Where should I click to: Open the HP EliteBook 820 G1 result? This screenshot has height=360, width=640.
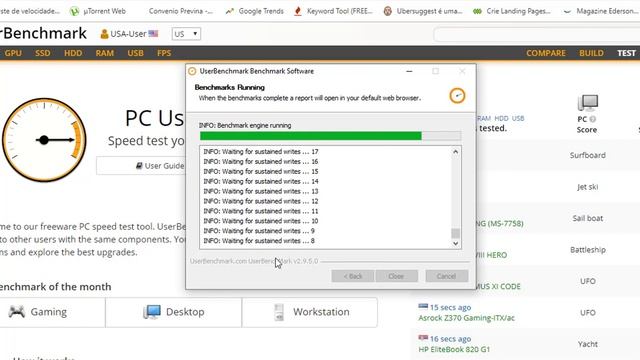(454, 349)
